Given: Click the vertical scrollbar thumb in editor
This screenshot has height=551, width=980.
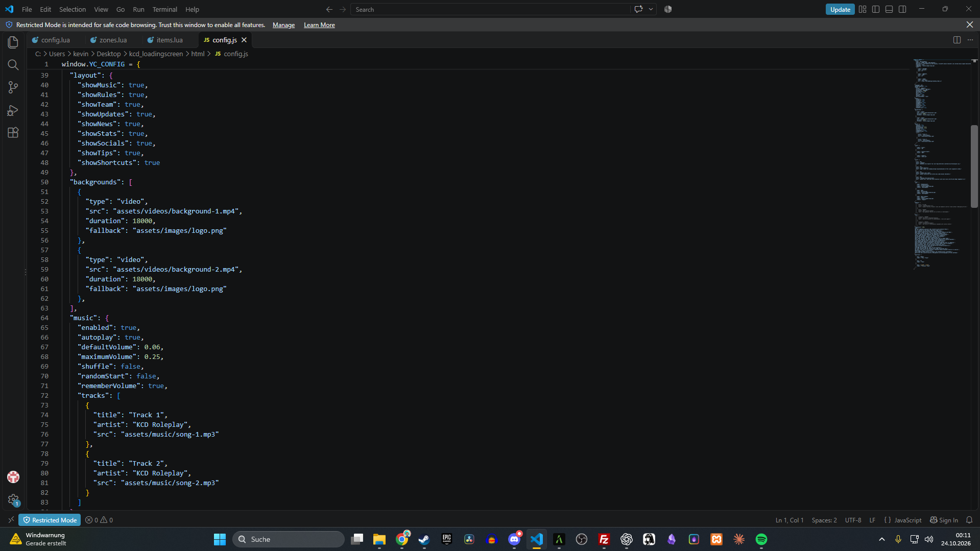Looking at the screenshot, I should [x=974, y=166].
